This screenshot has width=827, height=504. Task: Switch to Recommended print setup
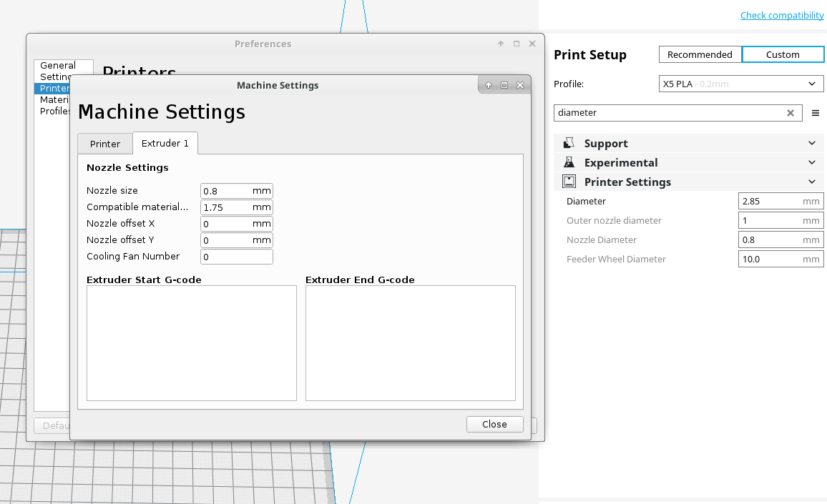coord(700,54)
